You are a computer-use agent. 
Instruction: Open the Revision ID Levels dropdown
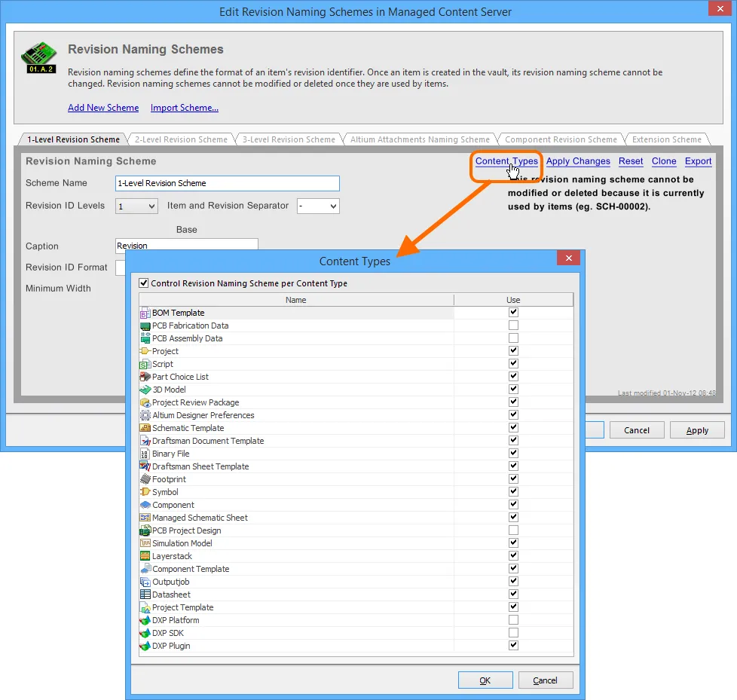136,206
